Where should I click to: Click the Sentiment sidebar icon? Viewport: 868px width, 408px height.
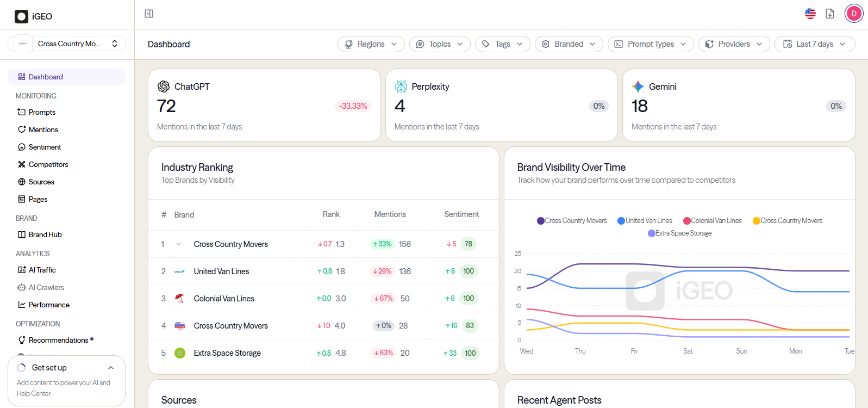pyautogui.click(x=22, y=147)
